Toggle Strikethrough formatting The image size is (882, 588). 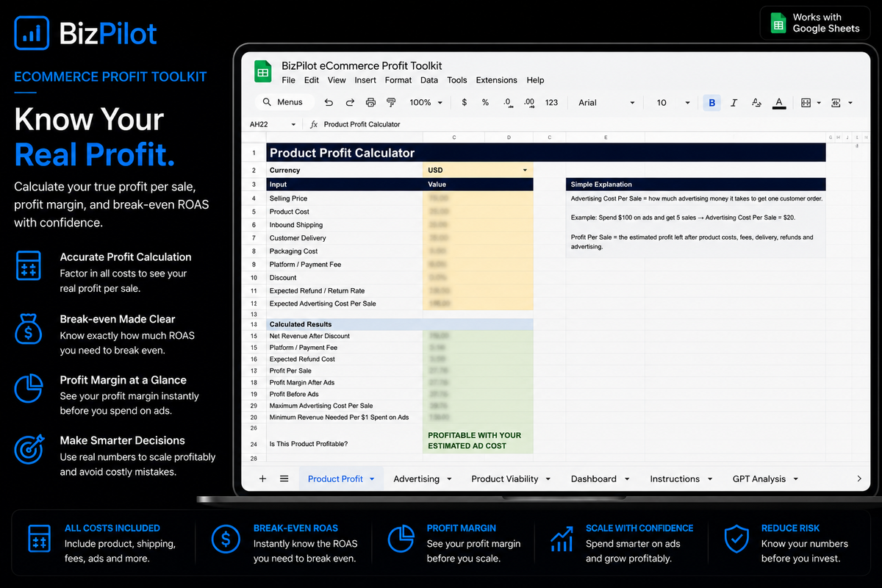(756, 103)
